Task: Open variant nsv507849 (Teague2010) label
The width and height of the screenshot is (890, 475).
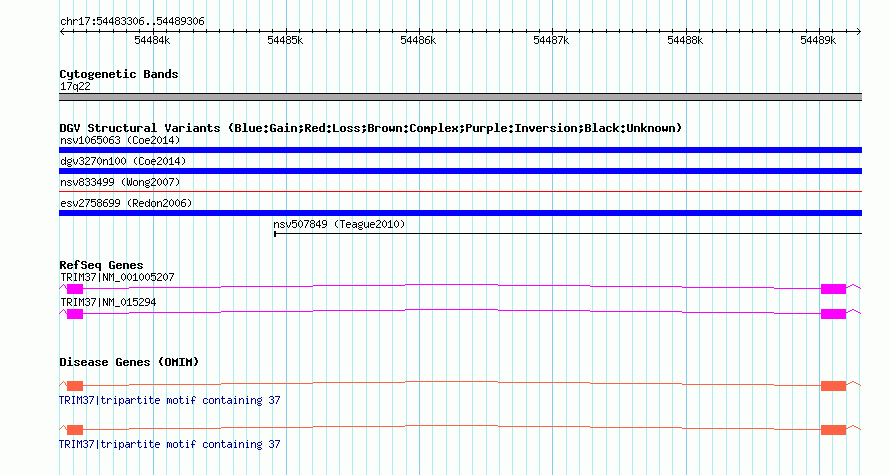Action: pyautogui.click(x=339, y=224)
